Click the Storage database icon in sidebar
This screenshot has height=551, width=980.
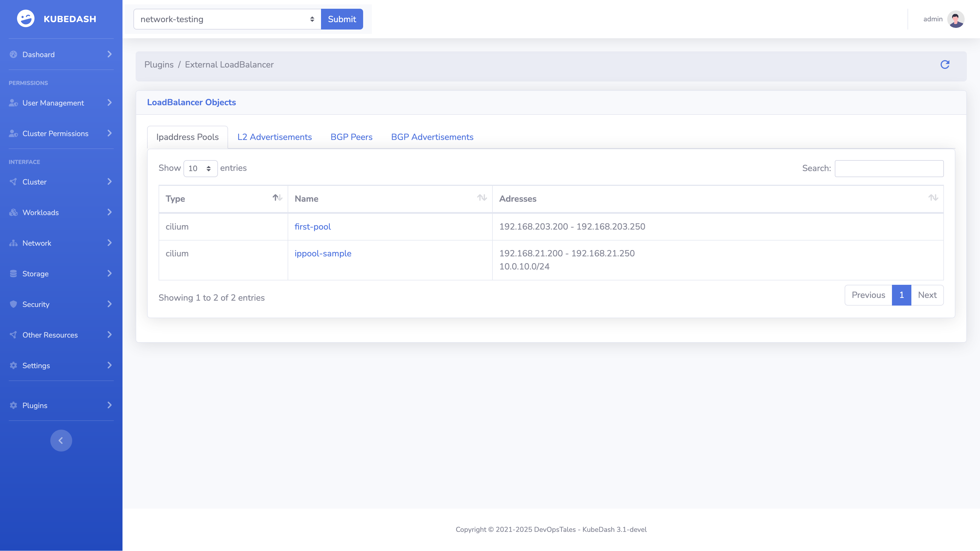(x=13, y=274)
